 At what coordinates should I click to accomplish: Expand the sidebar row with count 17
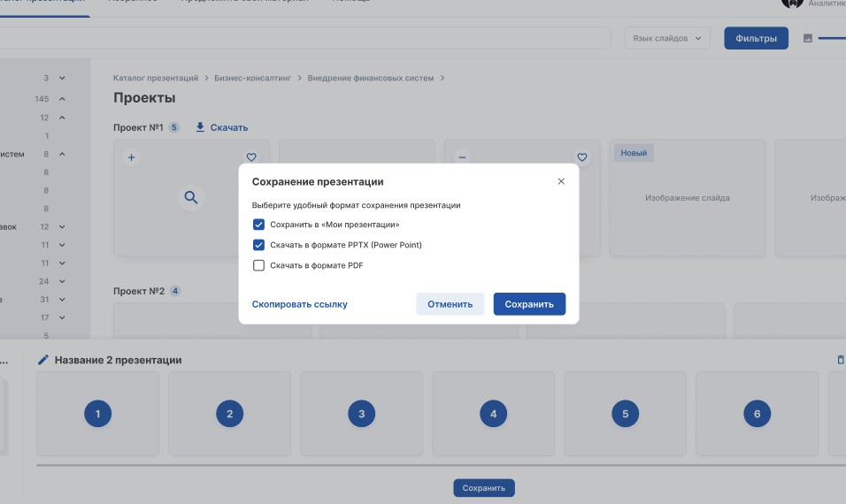[x=62, y=317]
